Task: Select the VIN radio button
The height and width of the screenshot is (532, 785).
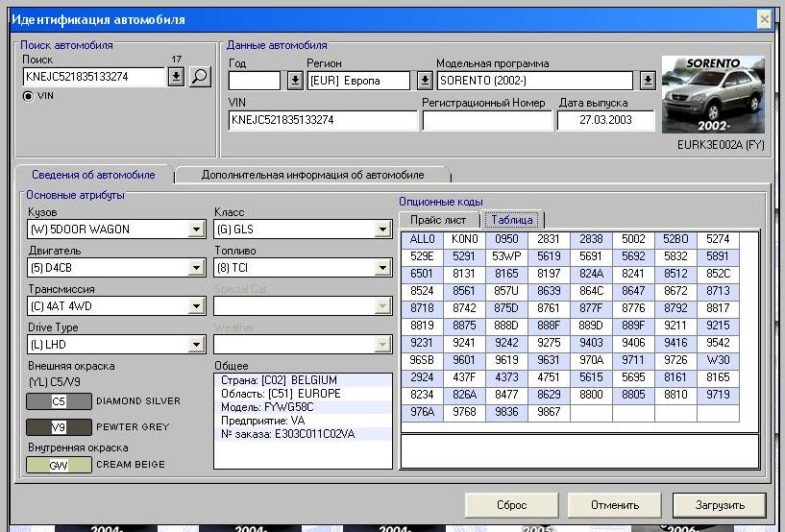Action: 28,96
